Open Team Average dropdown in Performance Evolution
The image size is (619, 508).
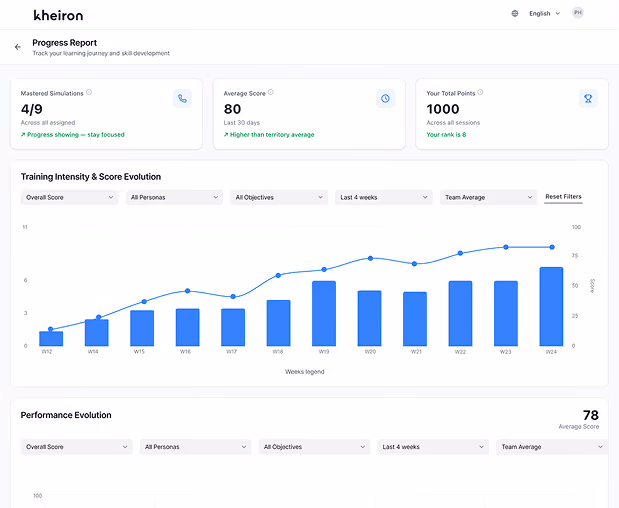551,447
